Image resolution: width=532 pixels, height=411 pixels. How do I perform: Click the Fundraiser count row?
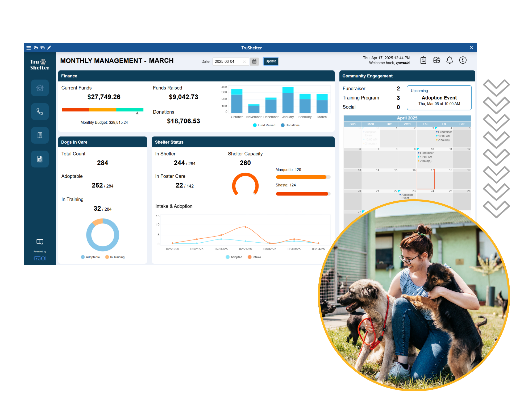tap(371, 89)
